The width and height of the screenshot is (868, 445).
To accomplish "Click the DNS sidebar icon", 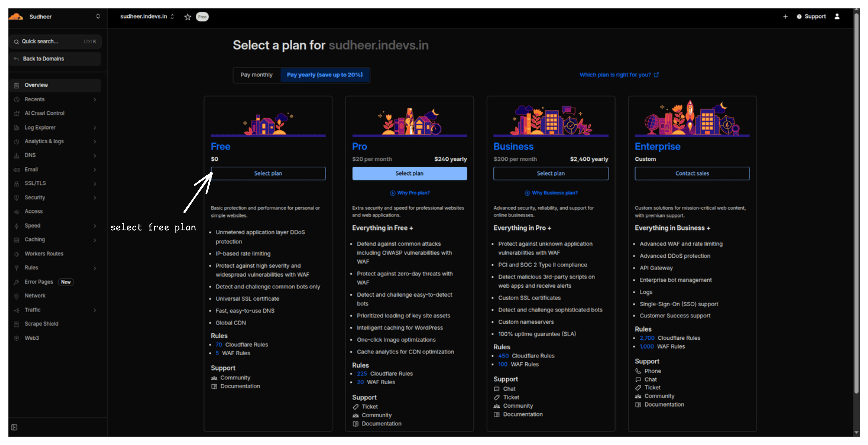I will (x=17, y=156).
